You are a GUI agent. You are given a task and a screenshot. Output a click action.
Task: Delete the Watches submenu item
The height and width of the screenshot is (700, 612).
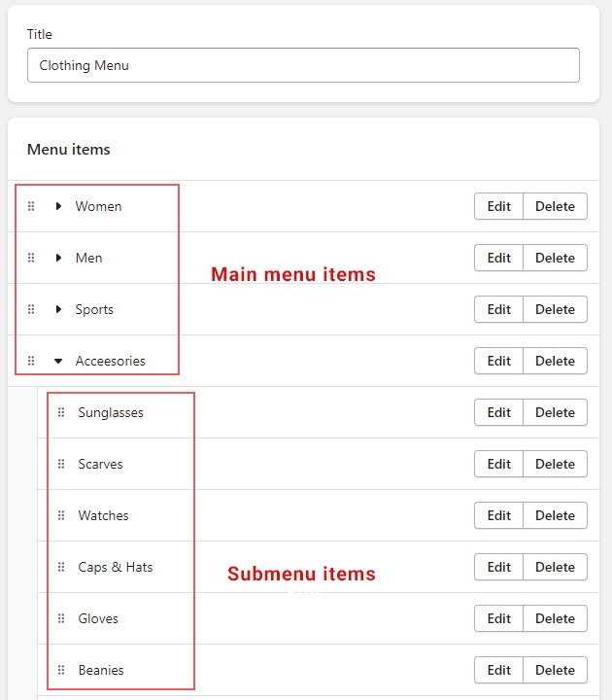click(555, 515)
